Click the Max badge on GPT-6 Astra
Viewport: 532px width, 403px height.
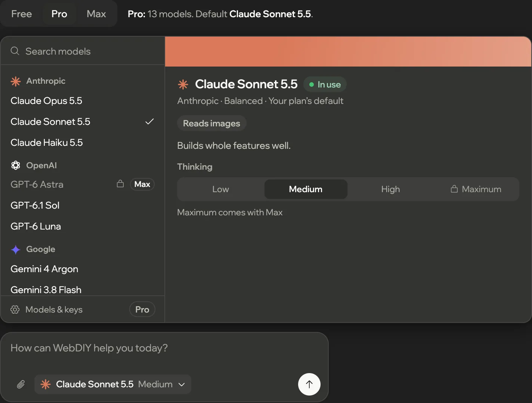142,184
